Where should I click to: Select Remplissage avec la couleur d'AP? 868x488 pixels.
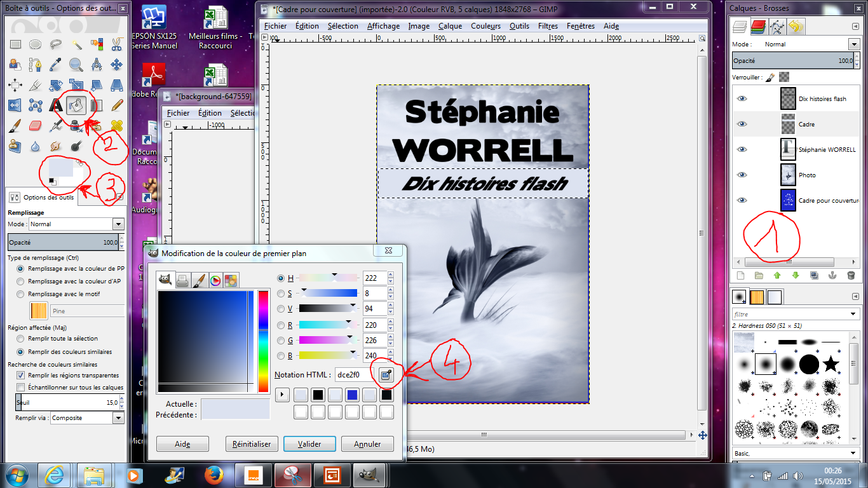click(21, 281)
